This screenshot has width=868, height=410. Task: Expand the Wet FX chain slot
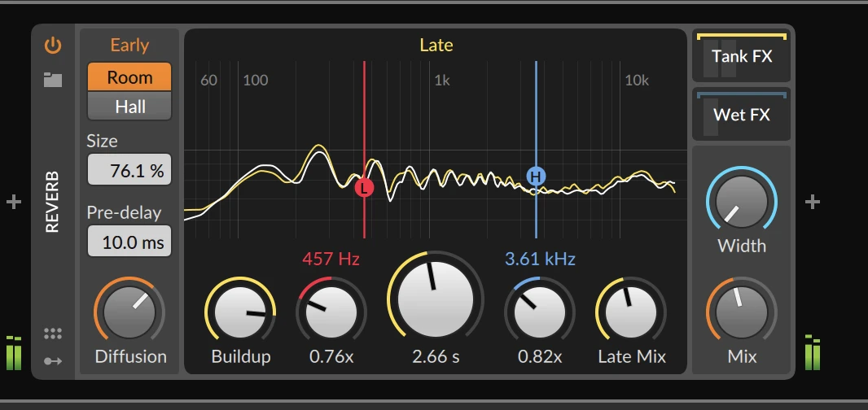[741, 115]
